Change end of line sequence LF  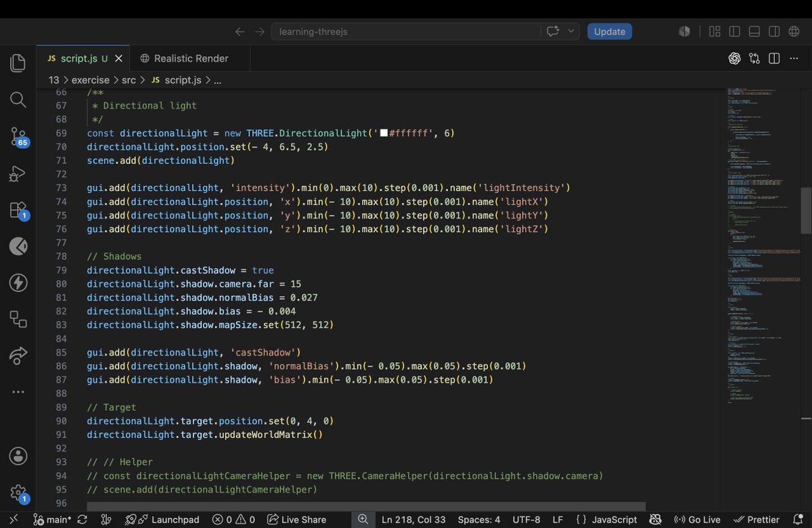(x=558, y=520)
